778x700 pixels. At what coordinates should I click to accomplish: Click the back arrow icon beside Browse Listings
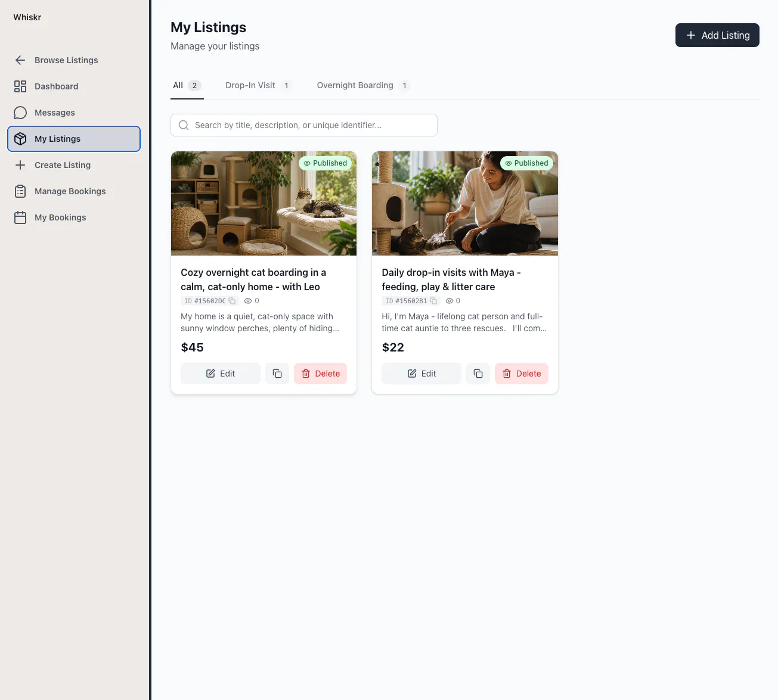(20, 60)
